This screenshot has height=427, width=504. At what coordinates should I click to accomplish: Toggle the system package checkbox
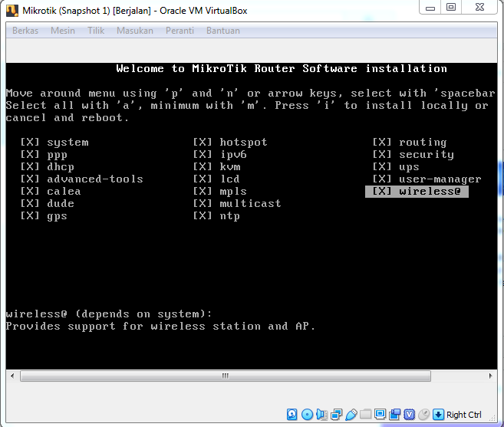click(30, 142)
